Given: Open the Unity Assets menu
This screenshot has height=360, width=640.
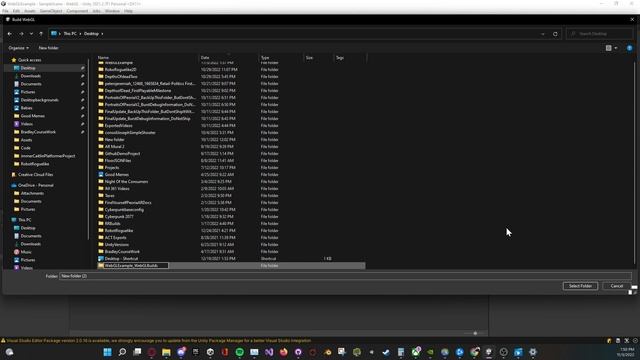Looking at the screenshot, I should (x=30, y=11).
